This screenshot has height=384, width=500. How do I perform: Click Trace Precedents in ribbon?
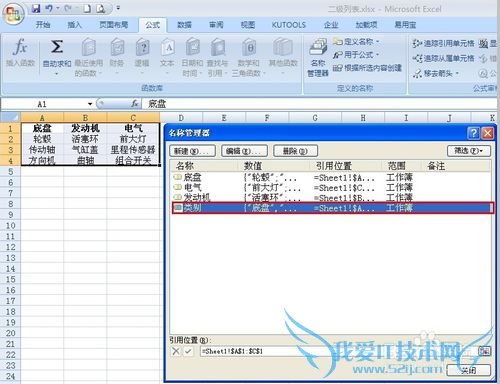point(443,43)
